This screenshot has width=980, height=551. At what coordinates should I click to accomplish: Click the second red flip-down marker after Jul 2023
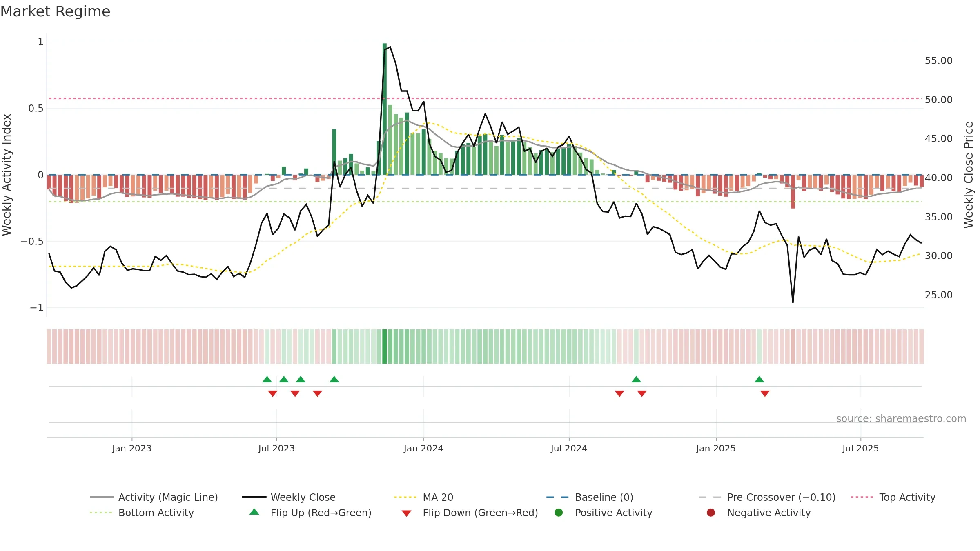click(295, 393)
